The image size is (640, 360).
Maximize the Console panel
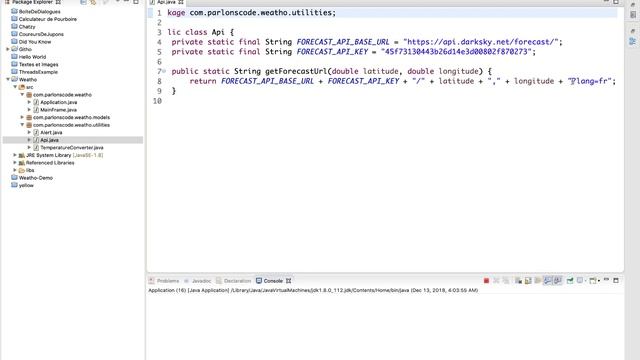pos(616,281)
